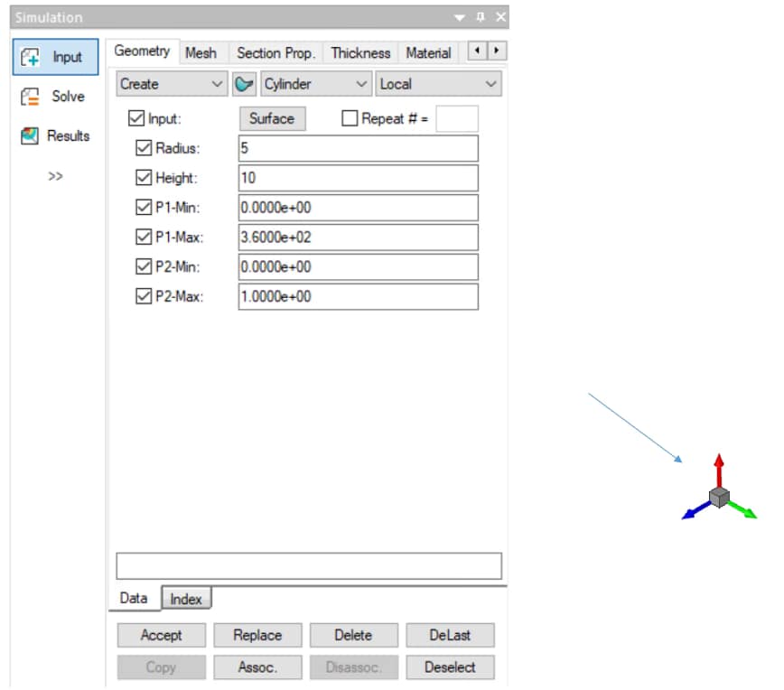Click the cylinder shape icon beside Create
Screen dimensions: 784x690
point(244,84)
